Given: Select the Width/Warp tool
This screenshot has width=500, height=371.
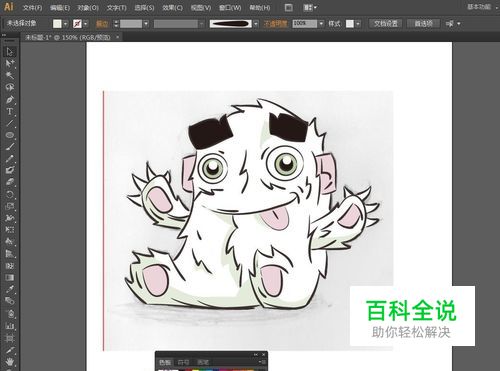Looking at the screenshot, I should tap(9, 218).
